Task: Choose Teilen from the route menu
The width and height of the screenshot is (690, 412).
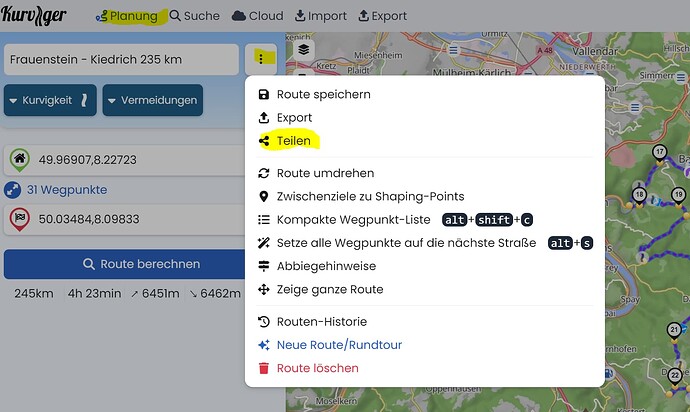Action: [294, 141]
